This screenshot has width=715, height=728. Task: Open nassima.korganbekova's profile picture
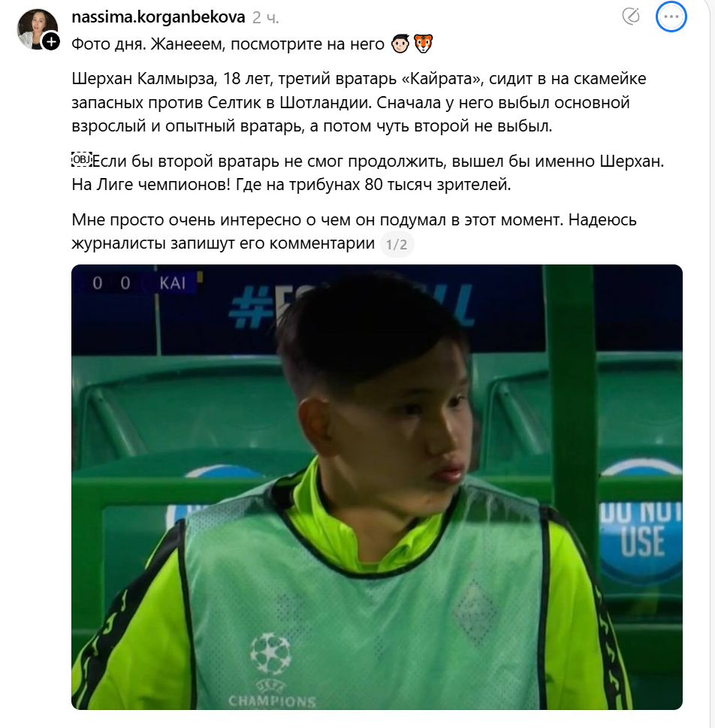click(x=37, y=29)
